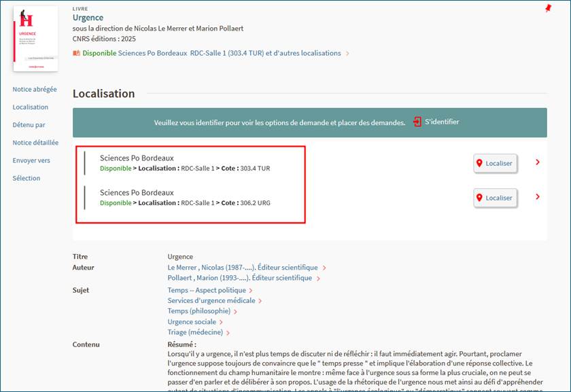Jump to Notice abrégée section
Image resolution: width=571 pixels, height=392 pixels.
pos(35,89)
